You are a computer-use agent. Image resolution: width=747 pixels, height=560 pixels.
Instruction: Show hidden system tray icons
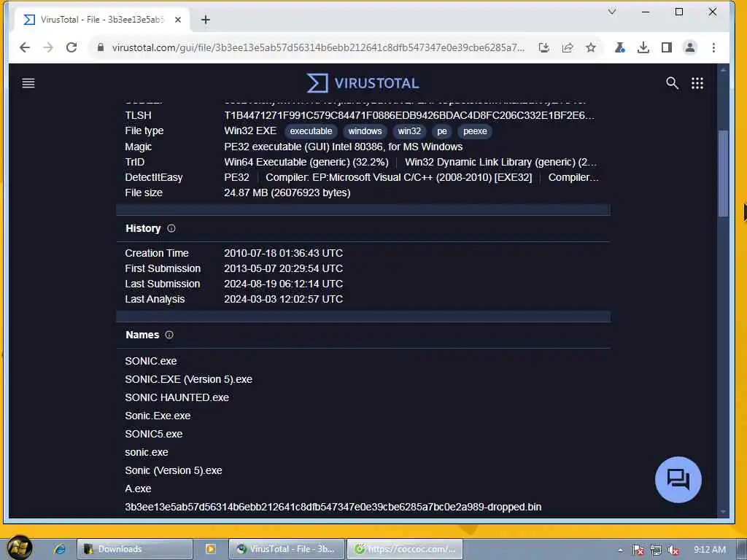[x=620, y=550]
